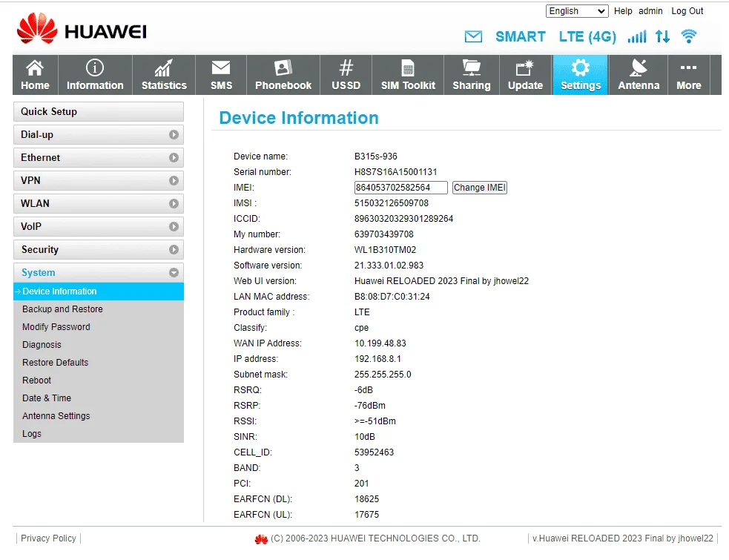The width and height of the screenshot is (729, 560).
Task: Click the admin user link
Action: [x=650, y=11]
